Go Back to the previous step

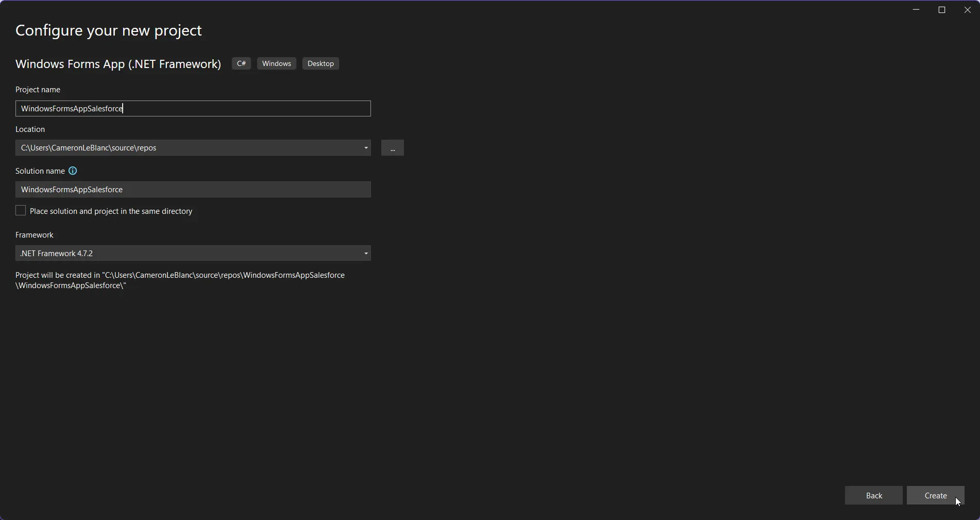[x=873, y=495]
